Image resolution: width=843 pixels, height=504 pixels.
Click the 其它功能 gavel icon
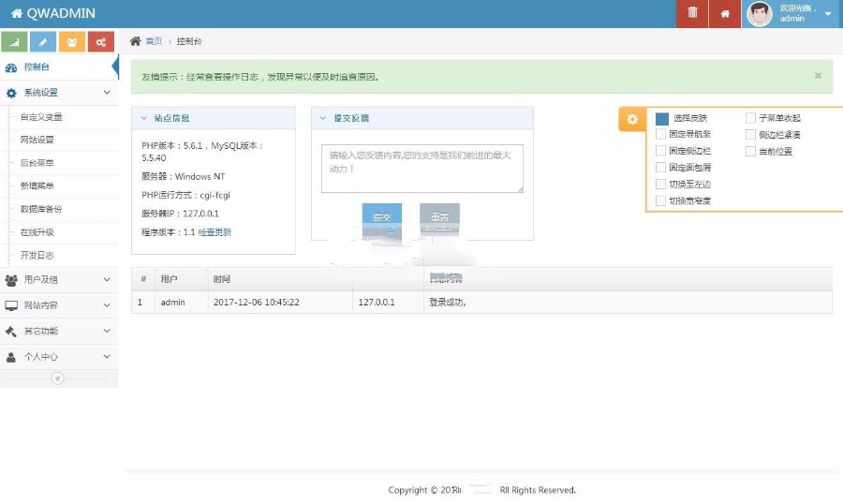pyautogui.click(x=10, y=332)
